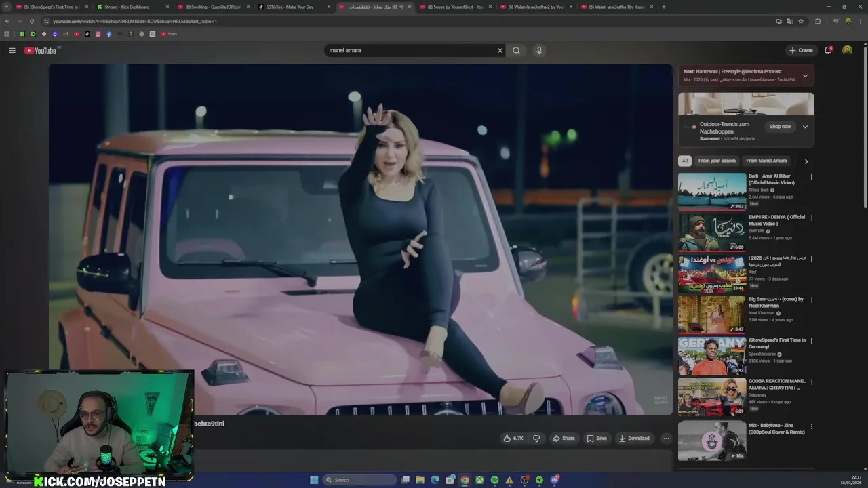868x488 pixels.
Task: Like the video (6.7K)
Action: (513, 439)
